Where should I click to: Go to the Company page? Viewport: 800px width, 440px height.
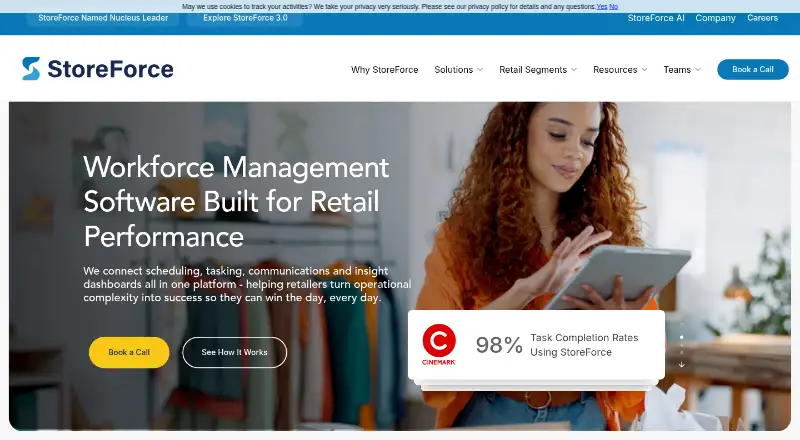[x=715, y=18]
